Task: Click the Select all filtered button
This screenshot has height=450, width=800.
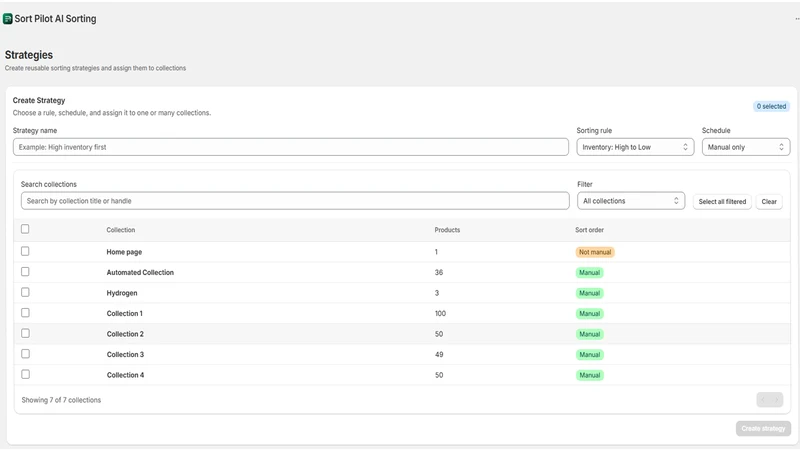Action: [x=722, y=202]
